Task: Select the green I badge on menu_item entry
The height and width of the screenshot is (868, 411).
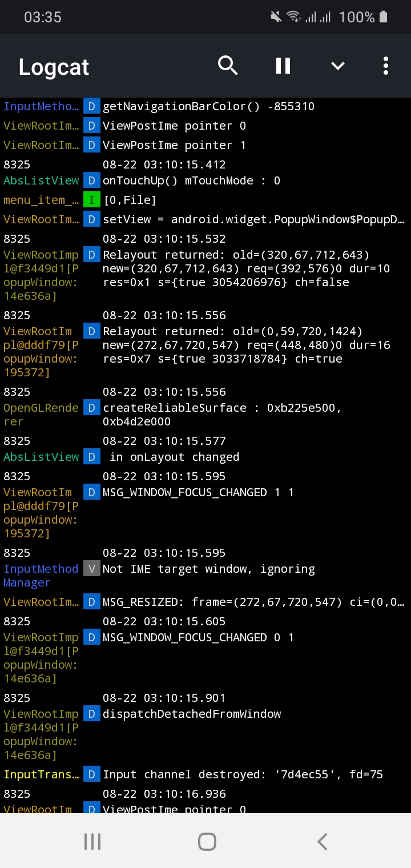Action: pos(91,200)
